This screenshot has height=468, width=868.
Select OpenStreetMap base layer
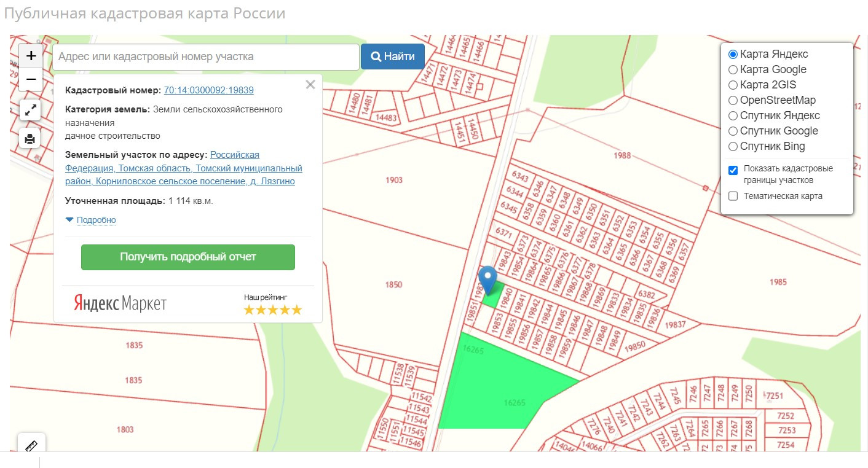[733, 100]
